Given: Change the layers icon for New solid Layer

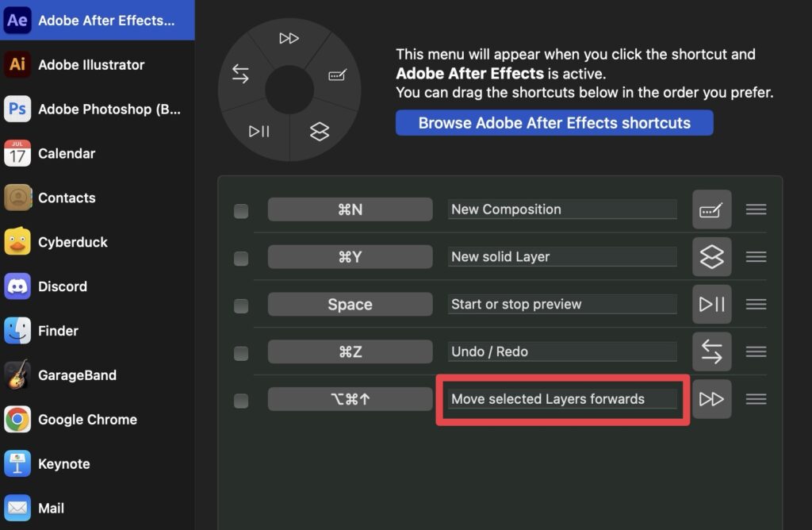Looking at the screenshot, I should (x=712, y=256).
